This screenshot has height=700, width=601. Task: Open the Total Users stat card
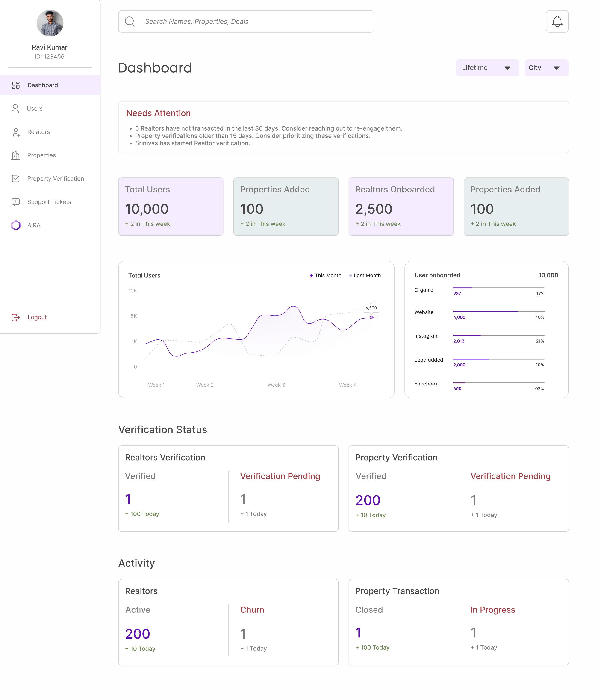point(171,206)
